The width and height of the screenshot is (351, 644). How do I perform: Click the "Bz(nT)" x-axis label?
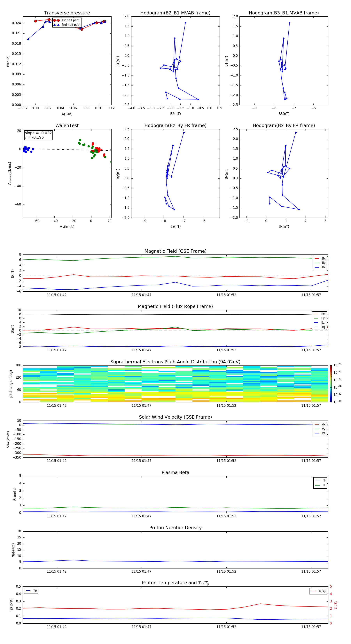point(175,227)
